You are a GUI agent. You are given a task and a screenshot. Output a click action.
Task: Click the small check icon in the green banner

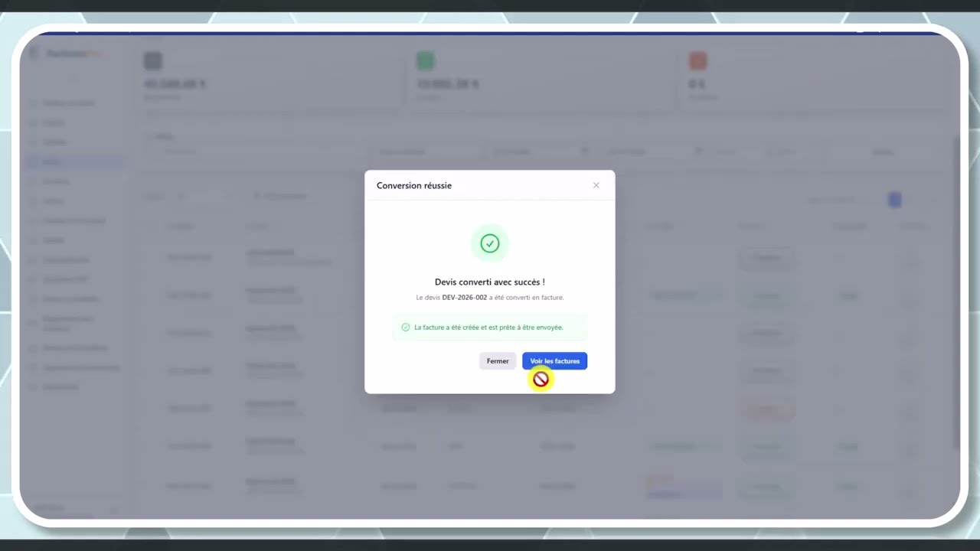coord(406,327)
